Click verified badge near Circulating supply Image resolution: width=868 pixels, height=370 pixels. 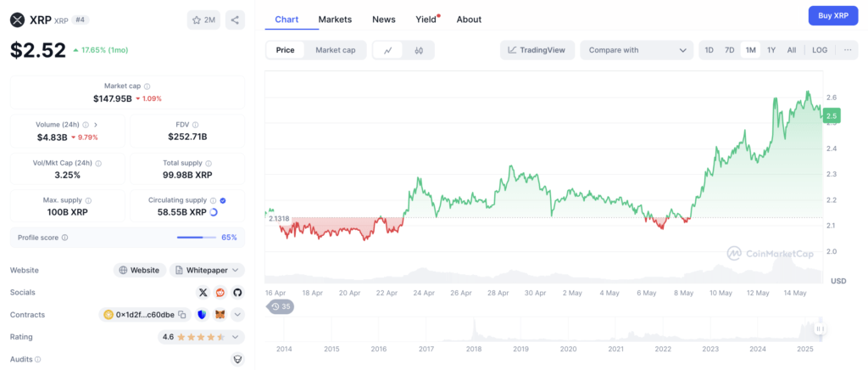[x=223, y=200]
